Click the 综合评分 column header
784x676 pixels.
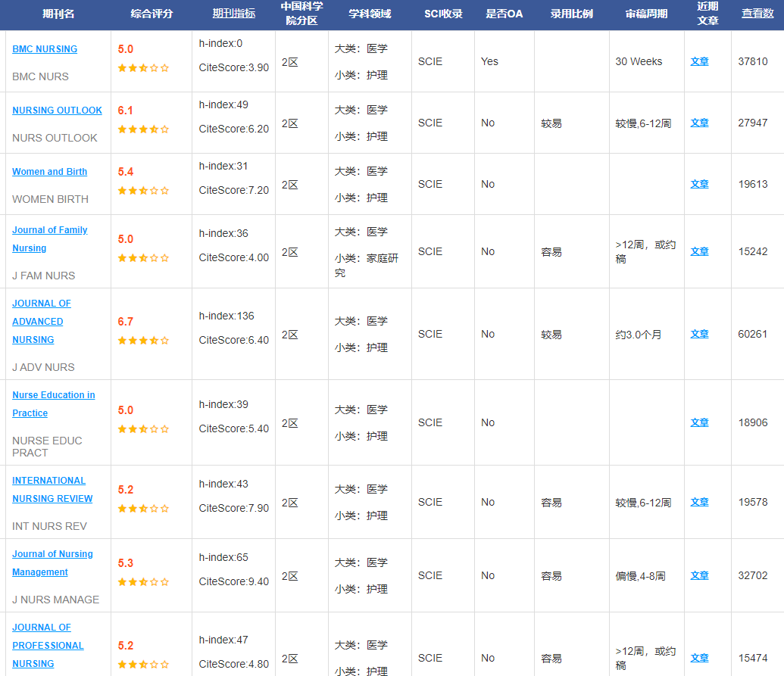pyautogui.click(x=151, y=14)
